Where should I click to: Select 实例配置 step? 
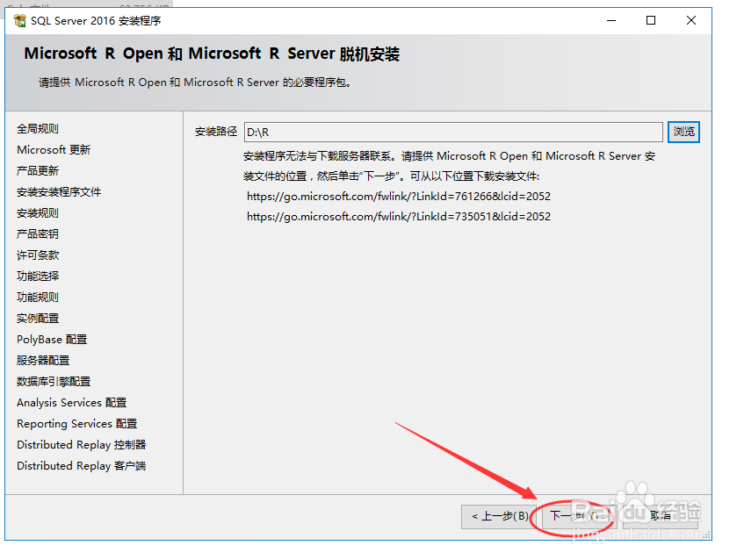point(38,318)
